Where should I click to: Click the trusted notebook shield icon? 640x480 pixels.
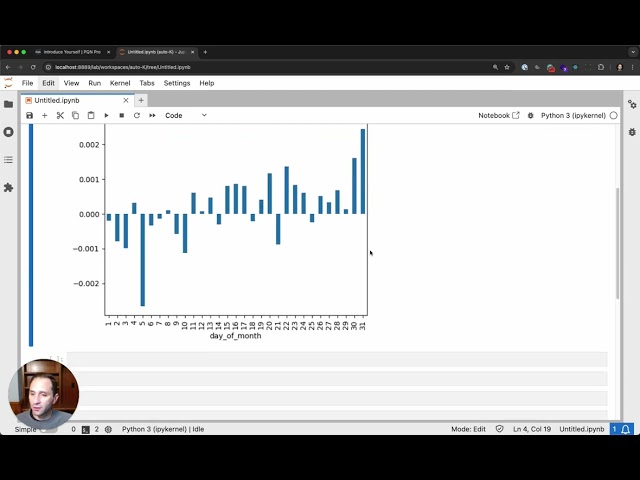[499, 429]
